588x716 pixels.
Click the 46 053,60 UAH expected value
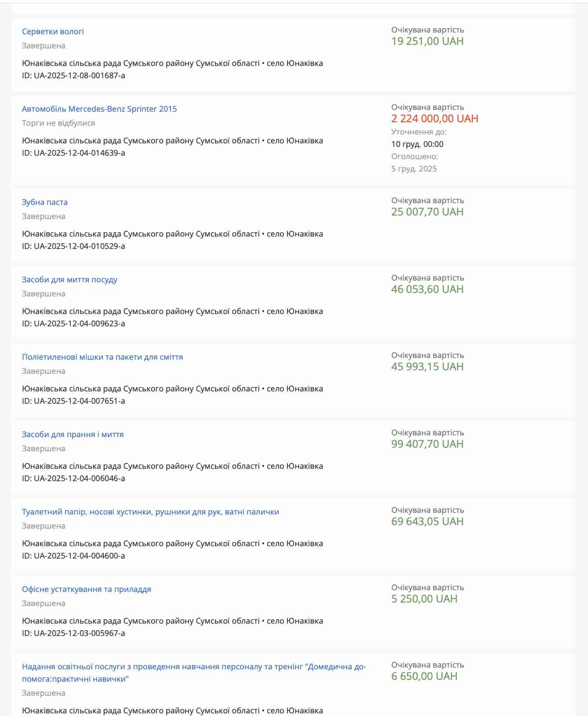tap(427, 289)
